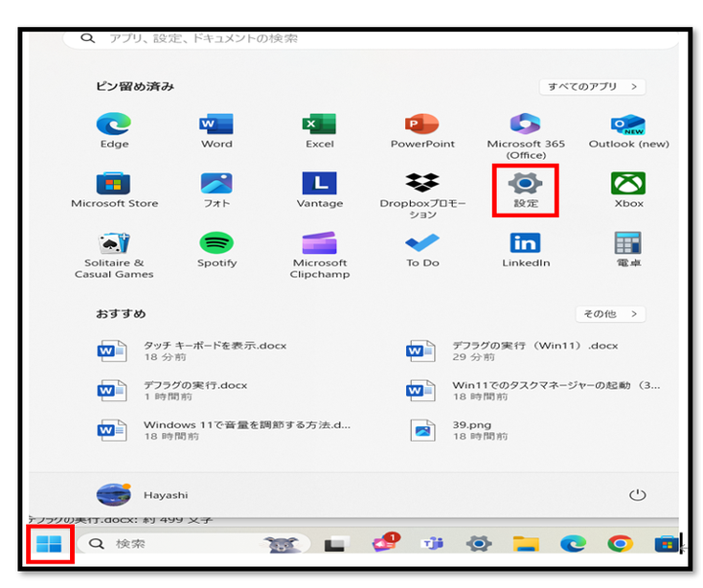Open Hayashi user account menu
The image size is (703, 588).
pos(142,495)
